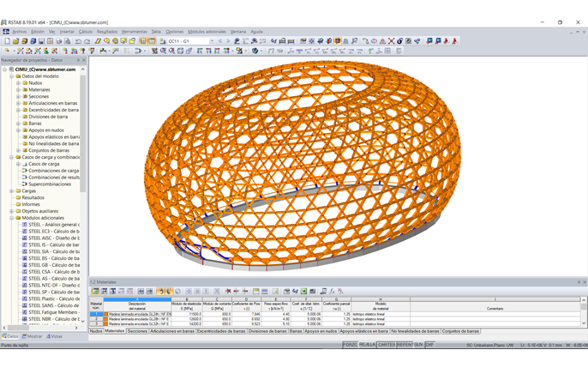Open the Cálculo menu
This screenshot has height=368, width=588.
click(x=86, y=32)
